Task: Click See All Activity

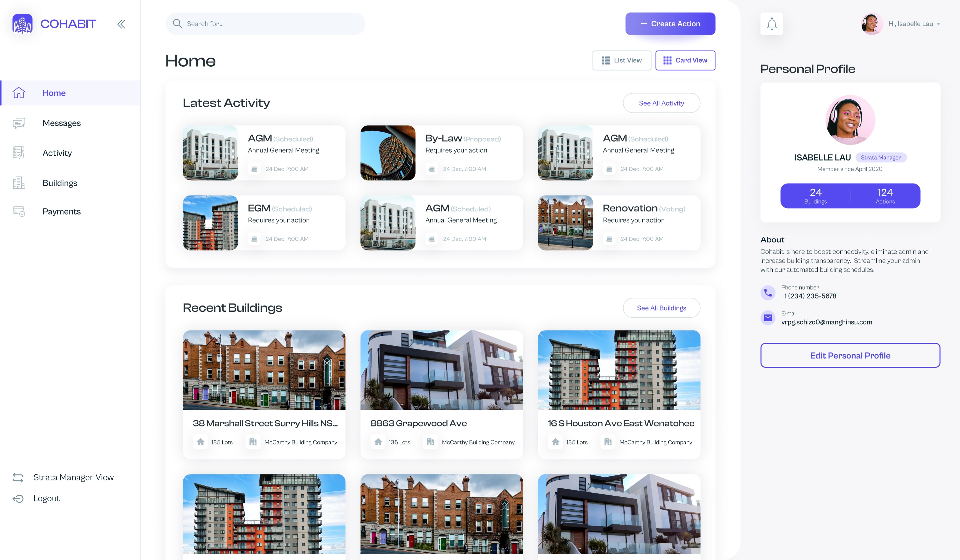Action: [x=661, y=103]
